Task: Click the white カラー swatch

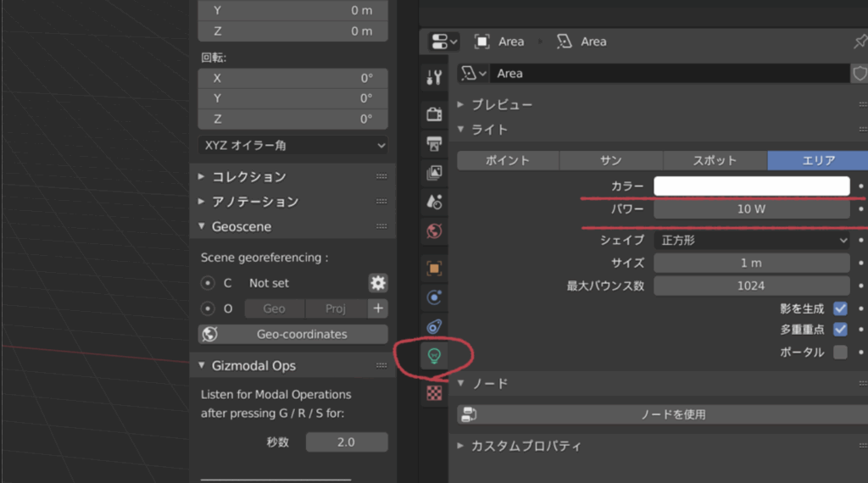Action: tap(751, 186)
